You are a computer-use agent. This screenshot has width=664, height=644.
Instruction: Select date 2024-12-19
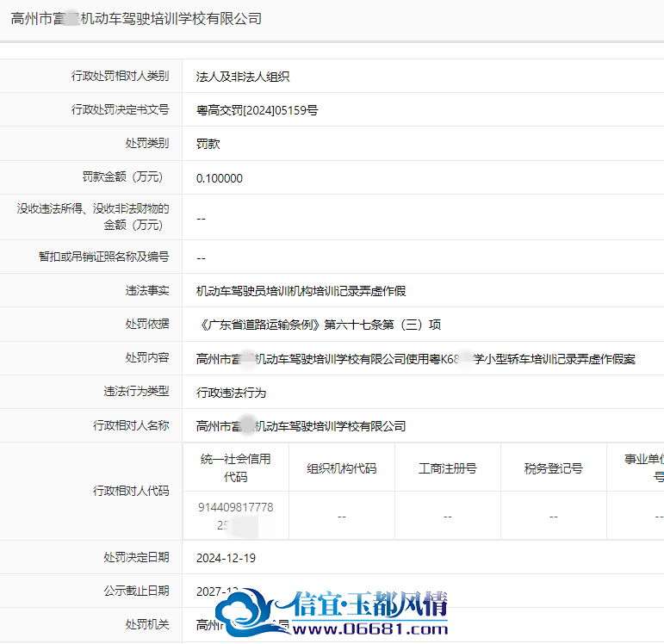[226, 558]
